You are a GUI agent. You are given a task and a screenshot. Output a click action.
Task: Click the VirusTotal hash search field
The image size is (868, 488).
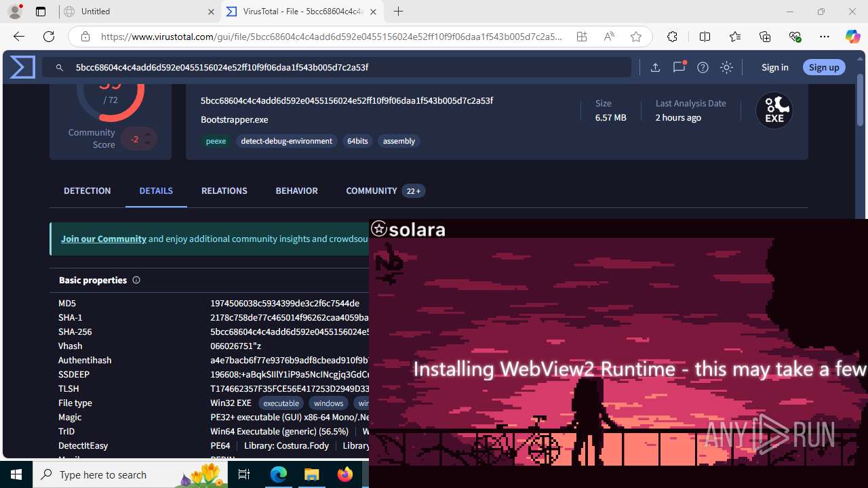(337, 67)
